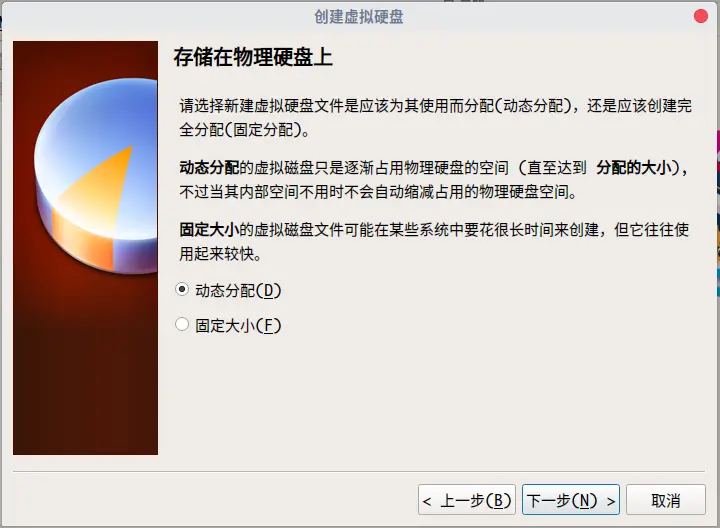Viewport: 720px width, 528px height.
Task: Click the 动态分配(D) option label text
Action: [x=238, y=290]
